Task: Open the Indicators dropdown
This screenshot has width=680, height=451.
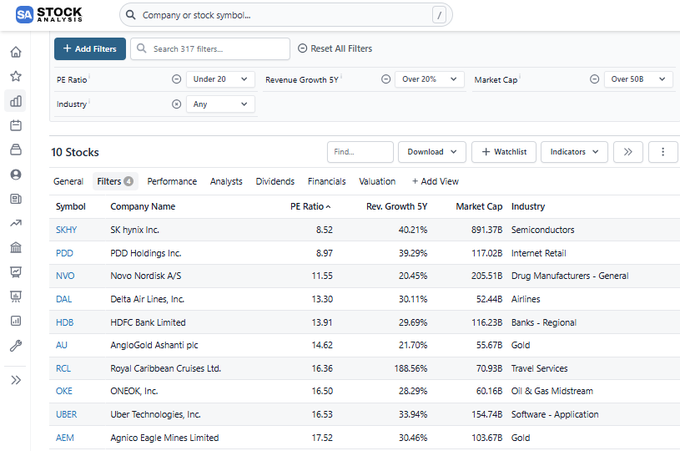Action: [574, 152]
